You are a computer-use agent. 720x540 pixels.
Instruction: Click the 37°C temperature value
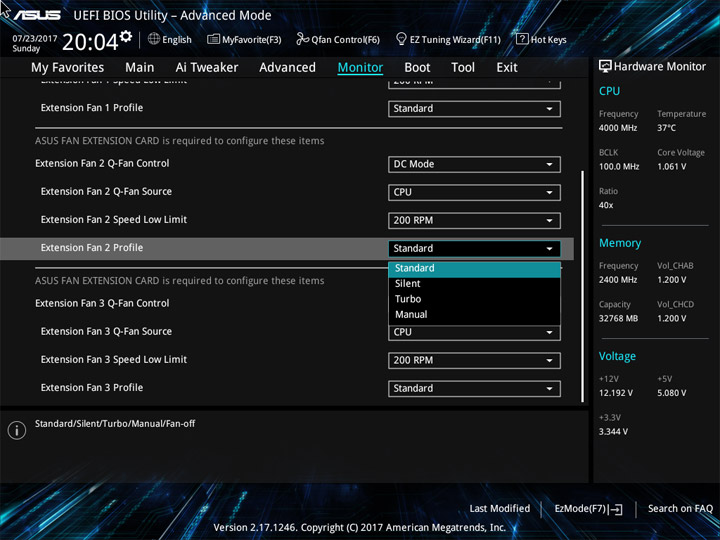666,128
